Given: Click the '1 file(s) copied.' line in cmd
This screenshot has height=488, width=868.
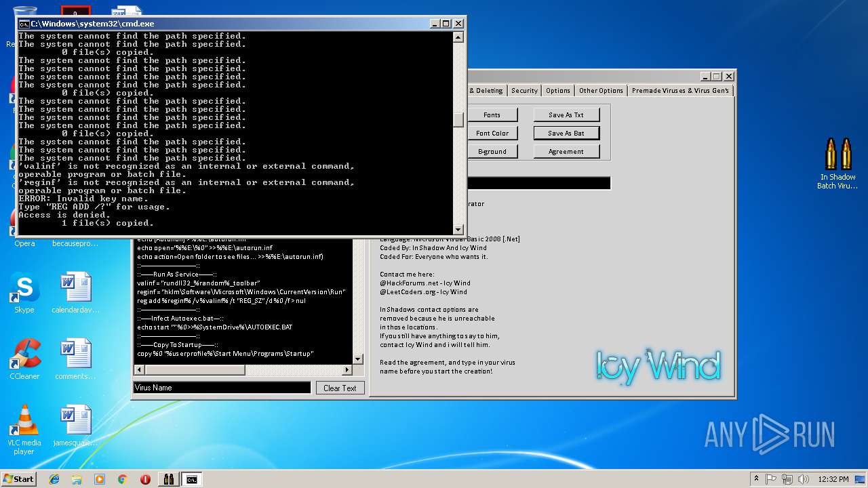Looking at the screenshot, I should 108,223.
